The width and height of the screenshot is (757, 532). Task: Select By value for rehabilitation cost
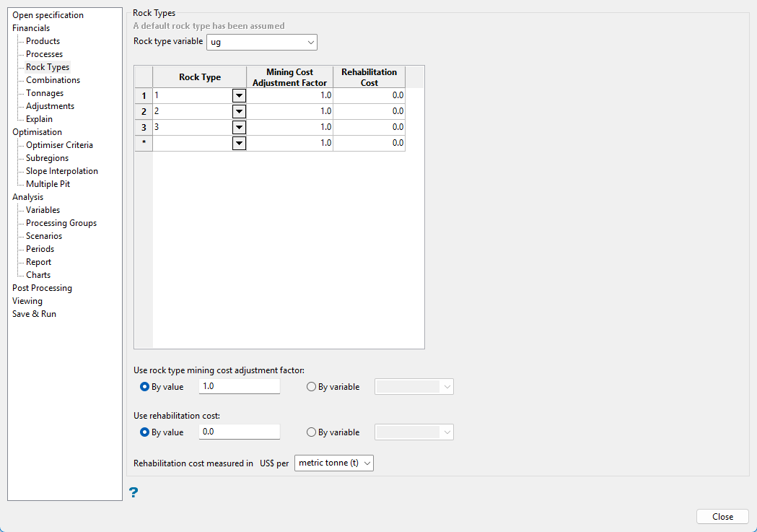145,432
